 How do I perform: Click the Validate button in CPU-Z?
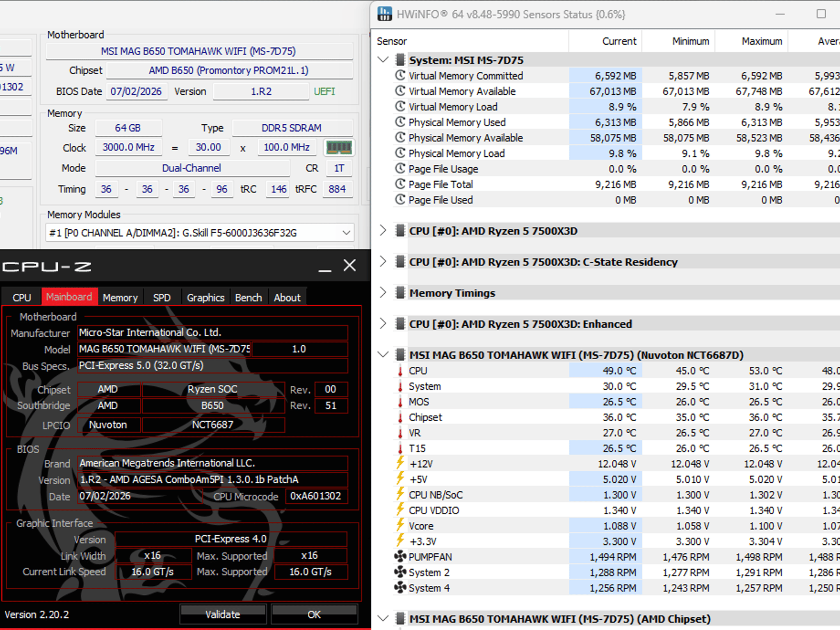223,614
